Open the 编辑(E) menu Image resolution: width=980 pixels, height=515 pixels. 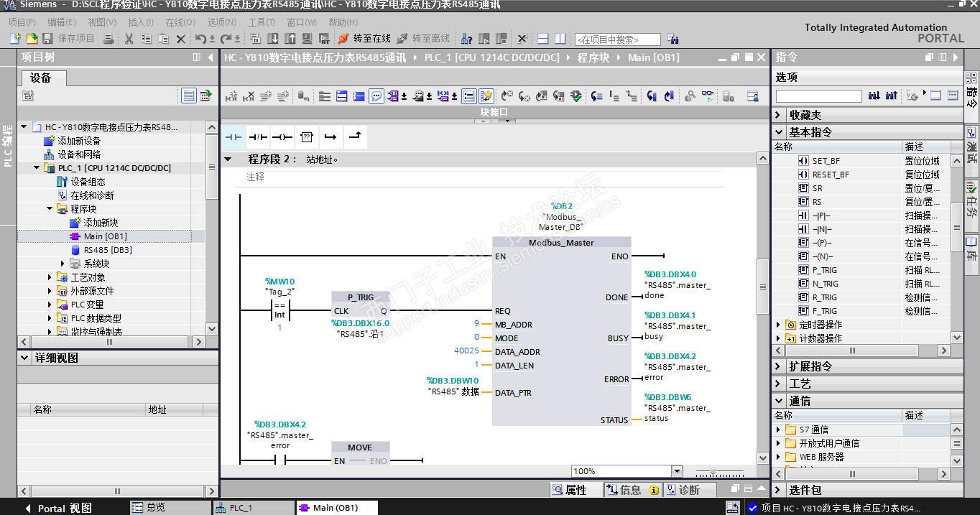62,22
